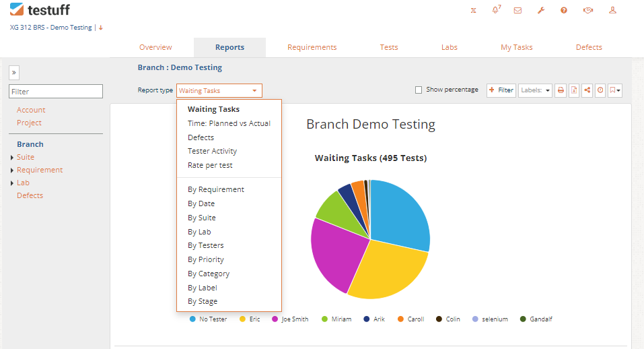Open the bookmark dropdown button
This screenshot has height=349, width=644.
[x=615, y=90]
